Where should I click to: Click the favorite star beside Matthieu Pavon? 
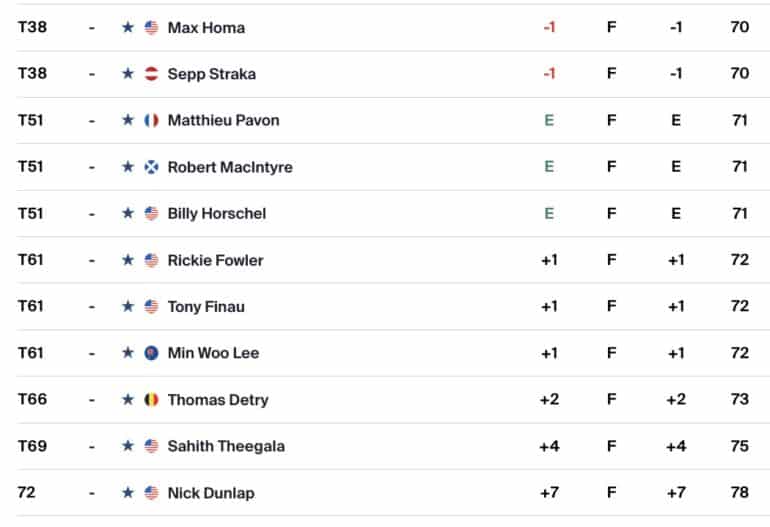[x=128, y=120]
